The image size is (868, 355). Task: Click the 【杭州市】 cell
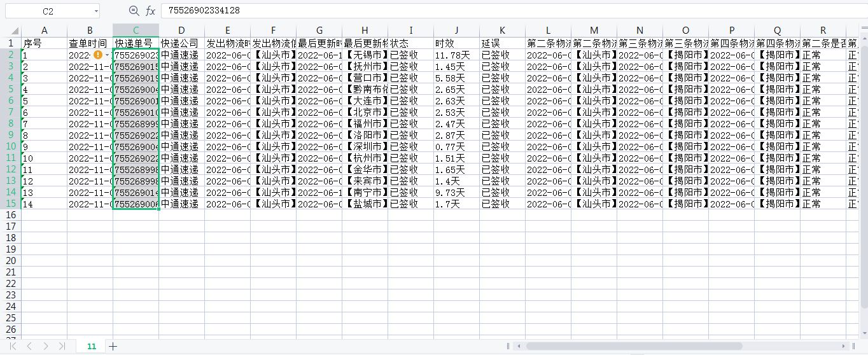point(365,158)
